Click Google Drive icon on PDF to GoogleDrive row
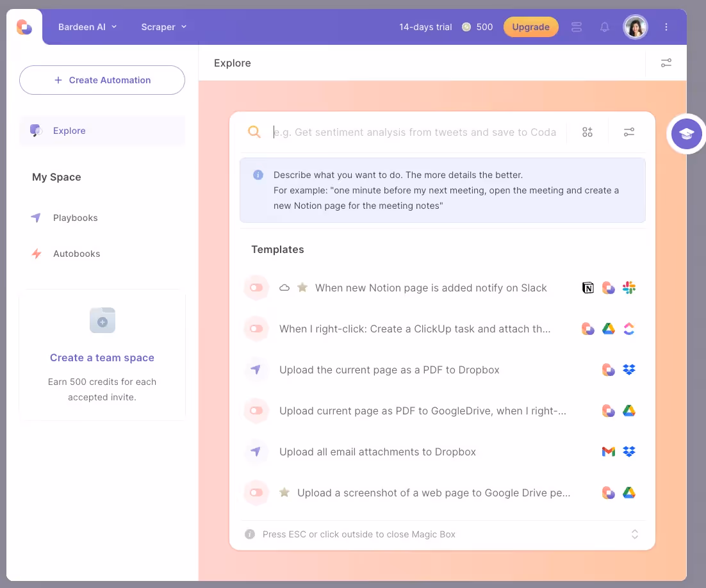The width and height of the screenshot is (706, 588). (x=629, y=411)
